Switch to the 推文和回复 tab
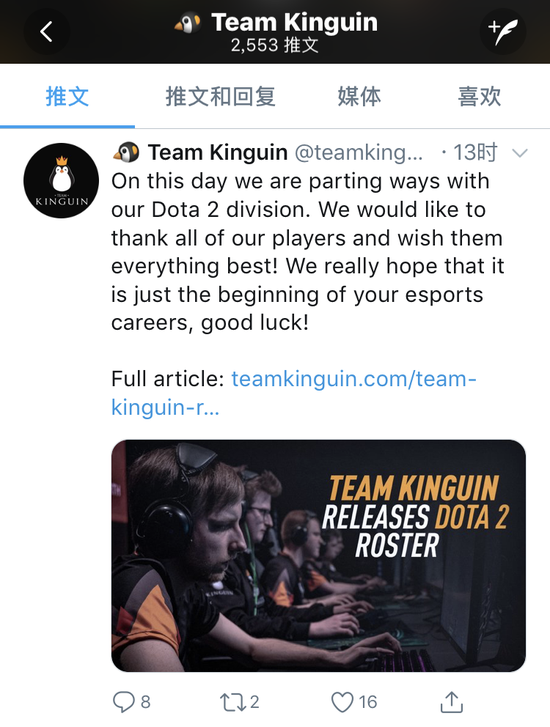The image size is (550, 727). coord(220,96)
